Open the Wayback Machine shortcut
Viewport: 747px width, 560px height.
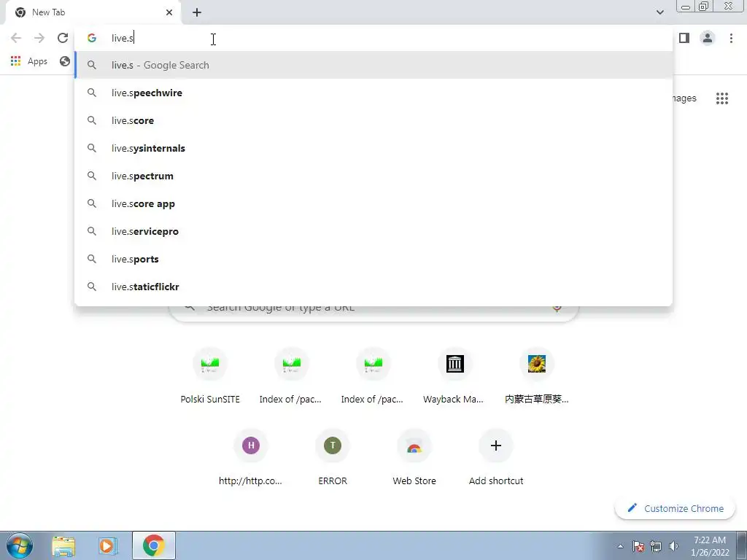[455, 376]
